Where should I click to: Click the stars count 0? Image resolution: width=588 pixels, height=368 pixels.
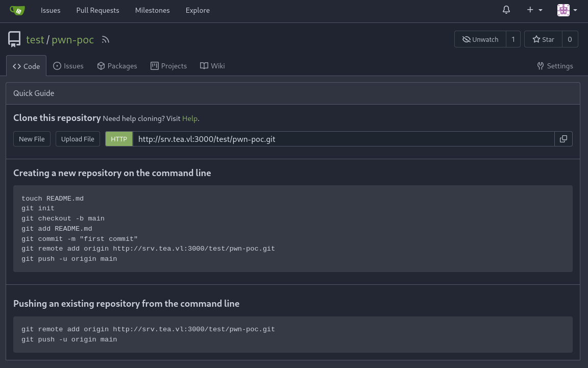point(570,39)
